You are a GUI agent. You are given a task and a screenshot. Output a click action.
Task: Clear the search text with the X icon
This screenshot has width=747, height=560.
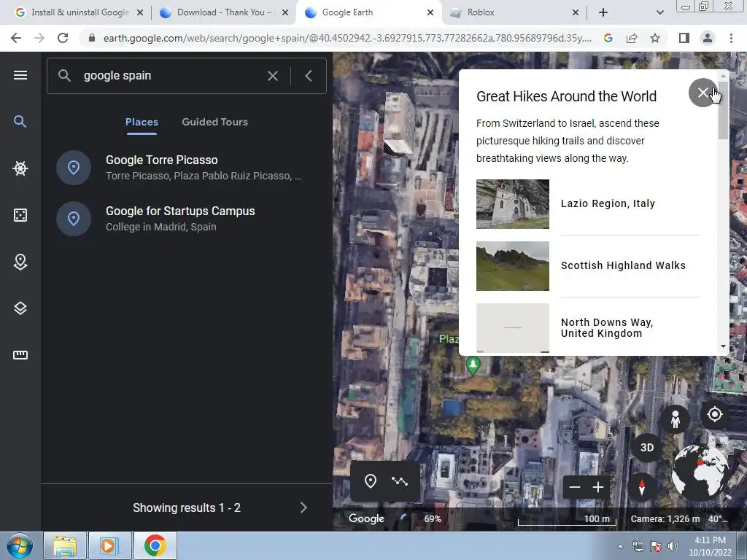273,76
